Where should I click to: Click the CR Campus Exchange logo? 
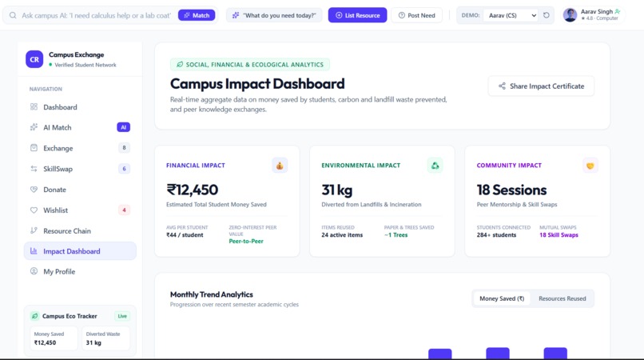(x=34, y=59)
